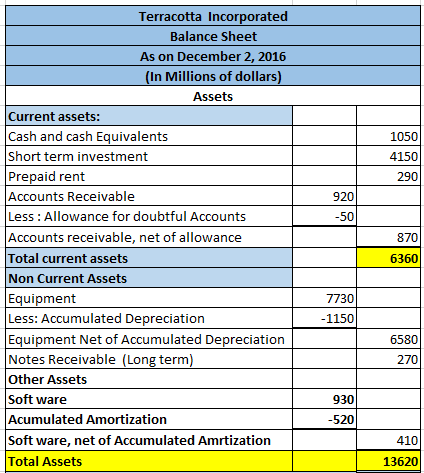Click the 410 net software value

388,440
